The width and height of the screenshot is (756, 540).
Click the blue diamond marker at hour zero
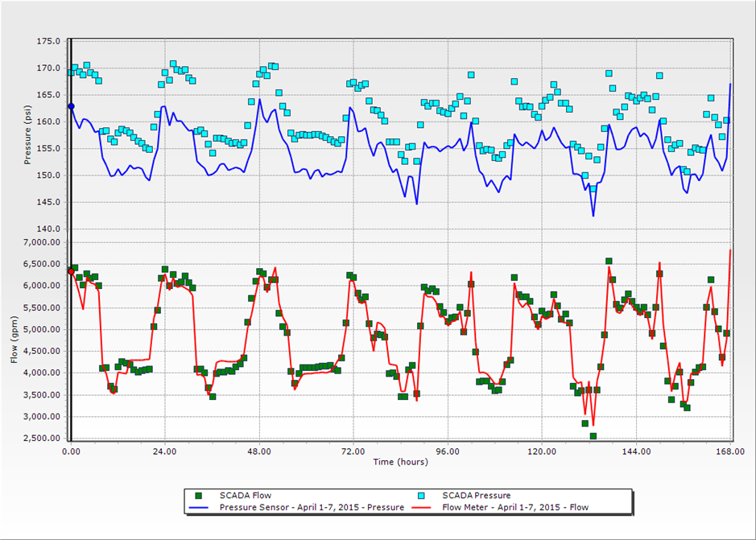pyautogui.click(x=71, y=105)
